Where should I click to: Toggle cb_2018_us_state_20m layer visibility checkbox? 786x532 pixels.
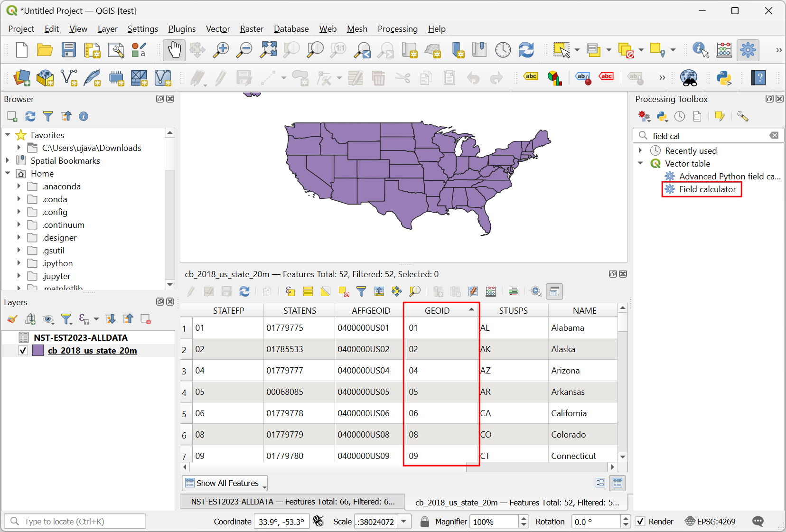pos(22,351)
